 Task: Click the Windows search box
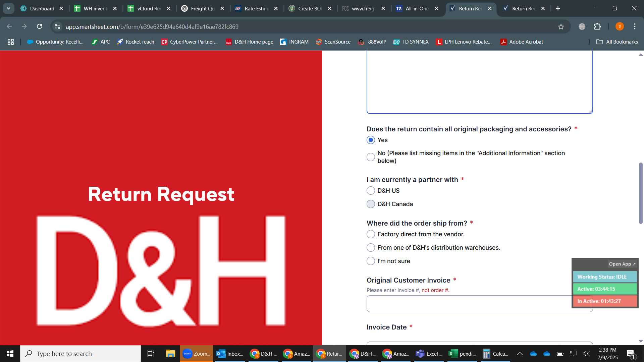[80, 354]
